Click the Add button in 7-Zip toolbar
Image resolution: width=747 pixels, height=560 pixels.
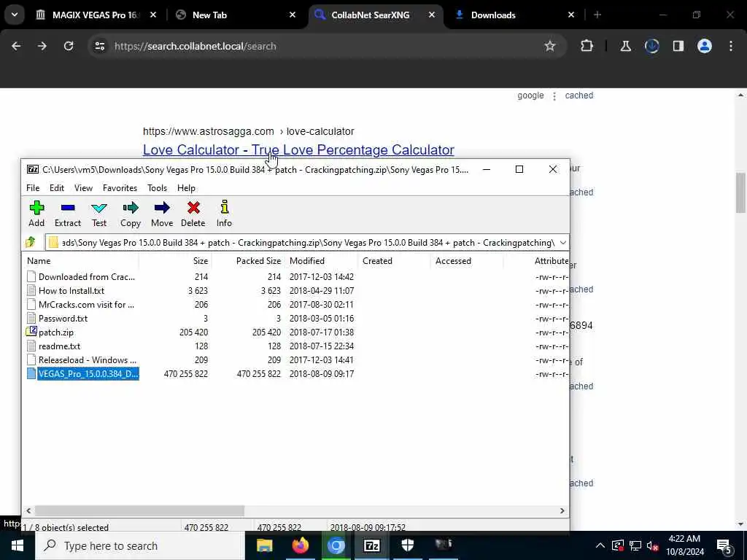(36, 214)
